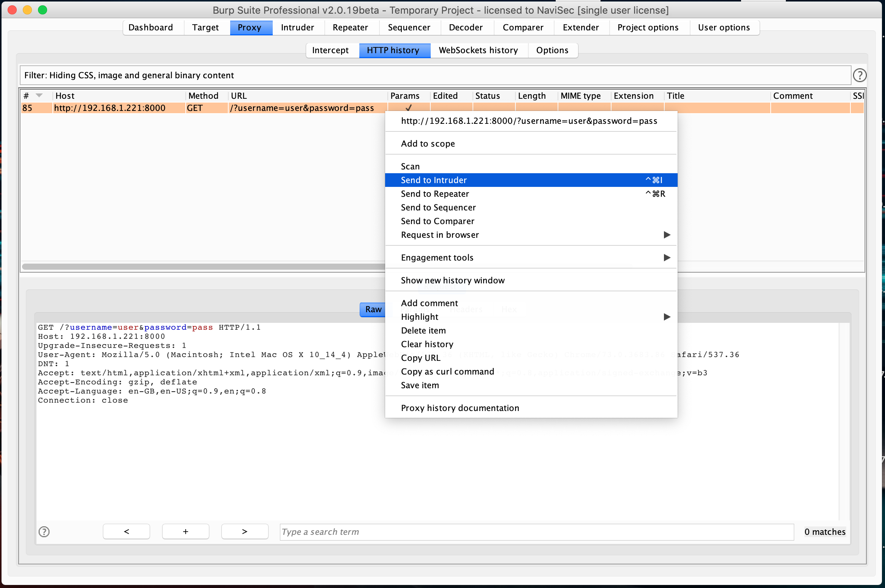The width and height of the screenshot is (885, 588).
Task: Select Show new history window
Action: point(531,280)
